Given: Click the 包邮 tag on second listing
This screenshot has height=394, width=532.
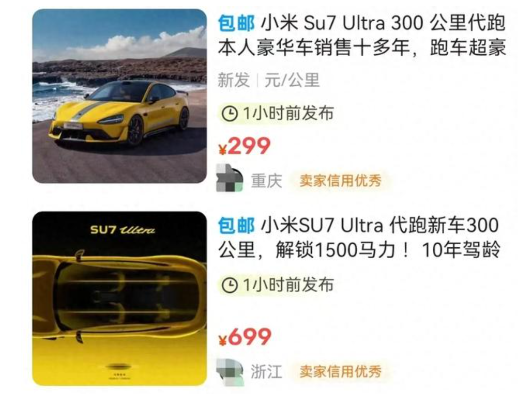Looking at the screenshot, I should click(x=236, y=226).
